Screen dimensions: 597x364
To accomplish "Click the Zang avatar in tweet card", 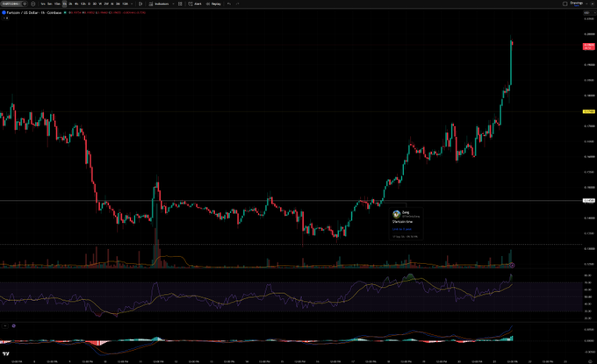I will pos(396,214).
